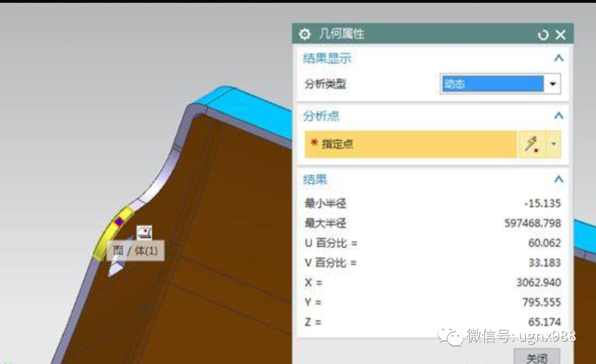Viewport: 596px width, 364px height.
Task: Click the gear icon on the 几何属性 title bar
Action: pos(305,34)
